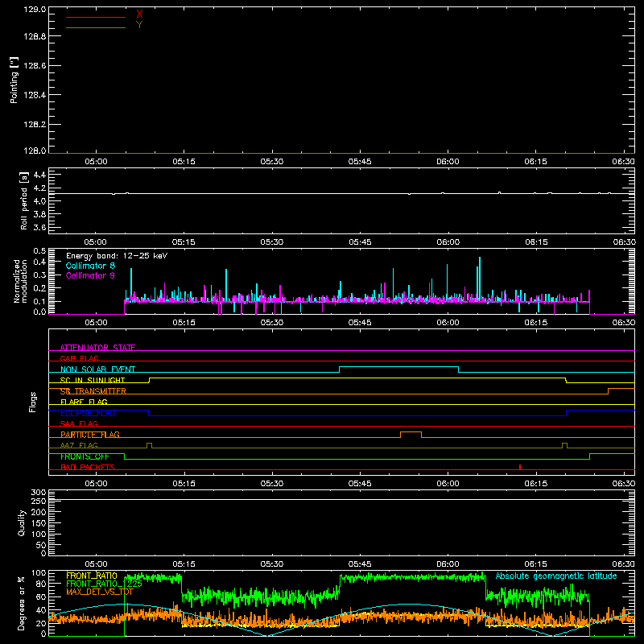Click the 'Roll period [s]' axis title
This screenshot has height=644, width=644.
tap(23, 200)
